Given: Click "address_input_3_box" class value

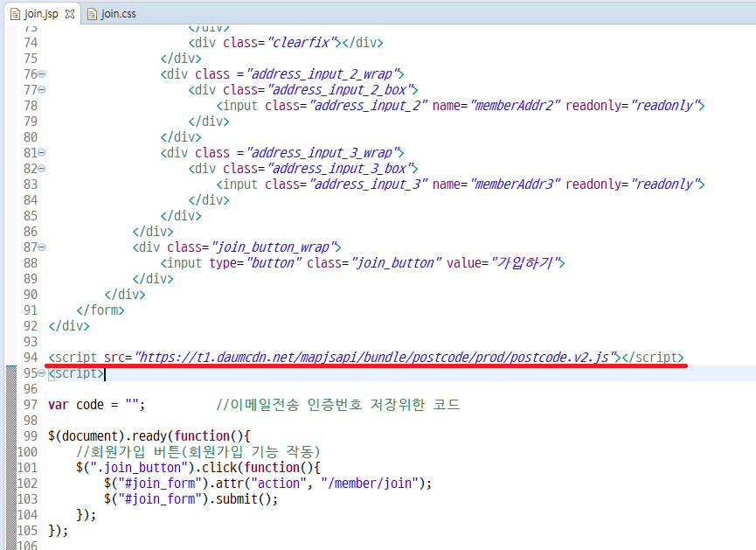Looking at the screenshot, I should click(x=340, y=169).
